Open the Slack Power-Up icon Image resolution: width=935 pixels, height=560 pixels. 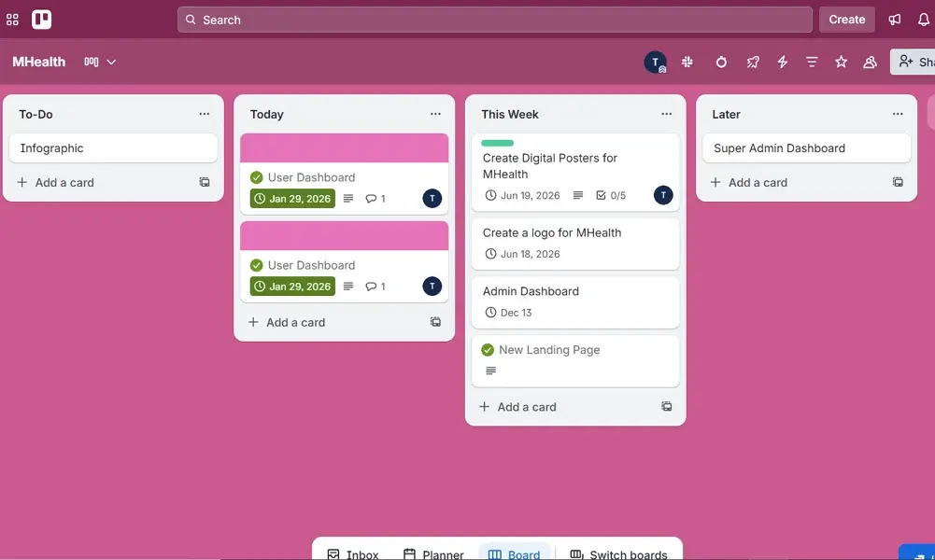pos(687,62)
